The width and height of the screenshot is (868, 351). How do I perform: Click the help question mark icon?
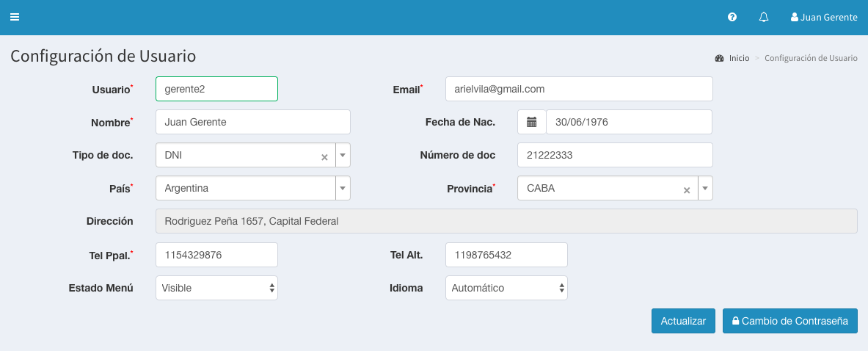pyautogui.click(x=732, y=18)
